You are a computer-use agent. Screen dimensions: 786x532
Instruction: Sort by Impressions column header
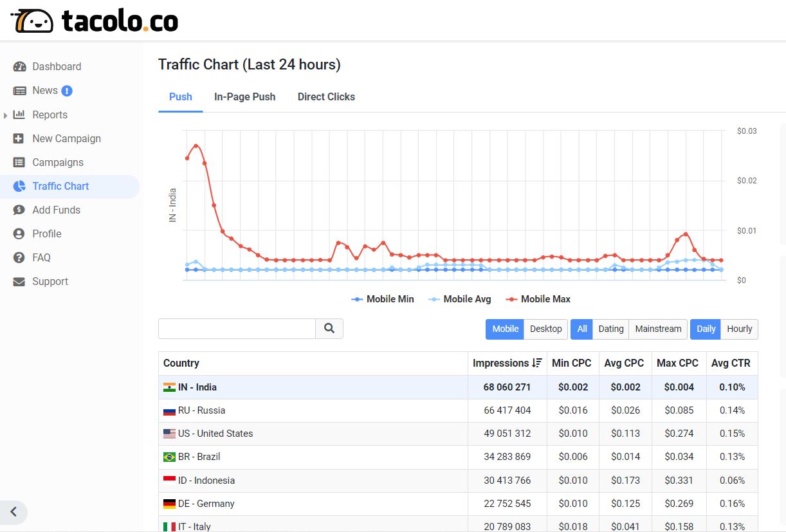click(x=507, y=363)
